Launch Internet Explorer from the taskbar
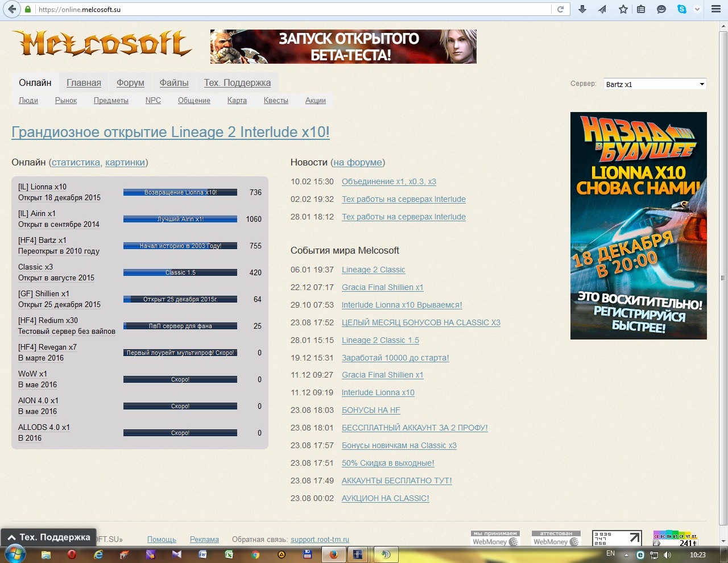 (98, 554)
